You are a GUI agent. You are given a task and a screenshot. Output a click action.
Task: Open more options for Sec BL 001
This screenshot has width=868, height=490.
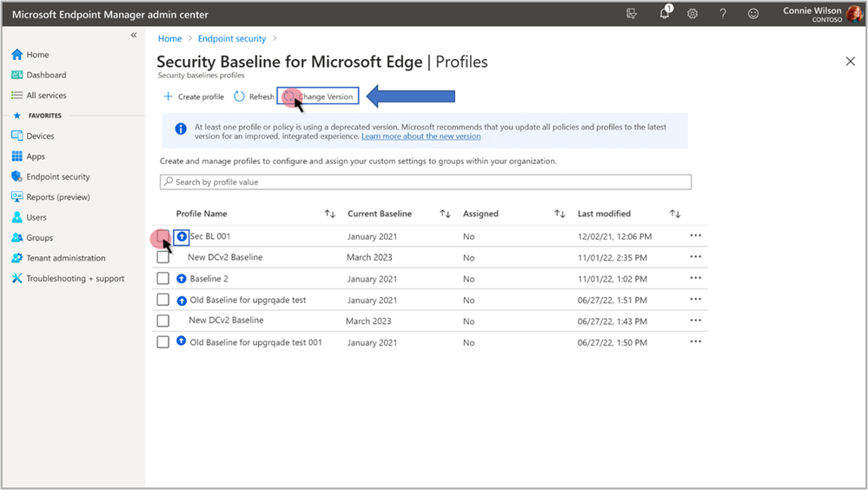pyautogui.click(x=696, y=235)
